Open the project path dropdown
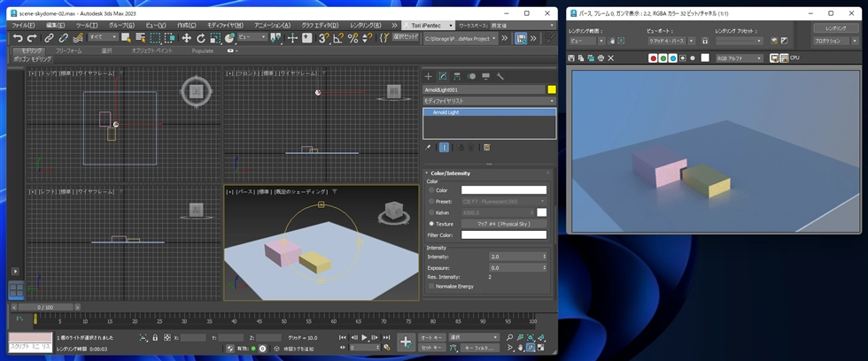 click(x=460, y=39)
